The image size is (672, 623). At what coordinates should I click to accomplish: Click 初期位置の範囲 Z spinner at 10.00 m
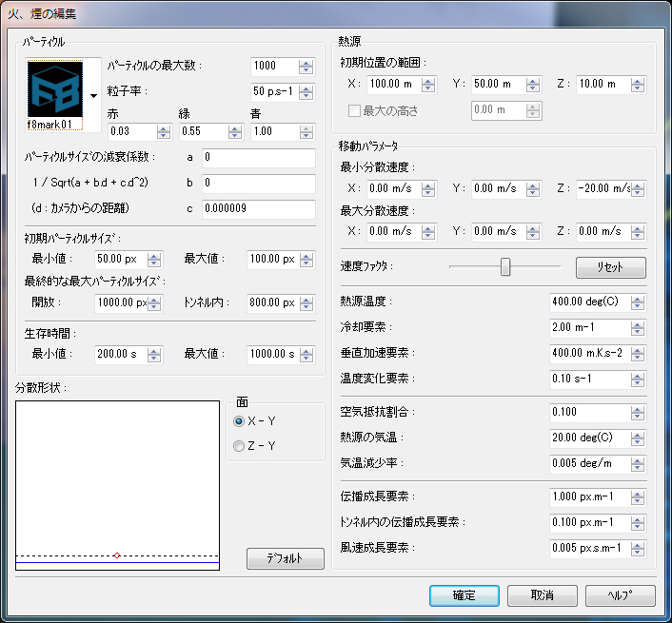[638, 85]
